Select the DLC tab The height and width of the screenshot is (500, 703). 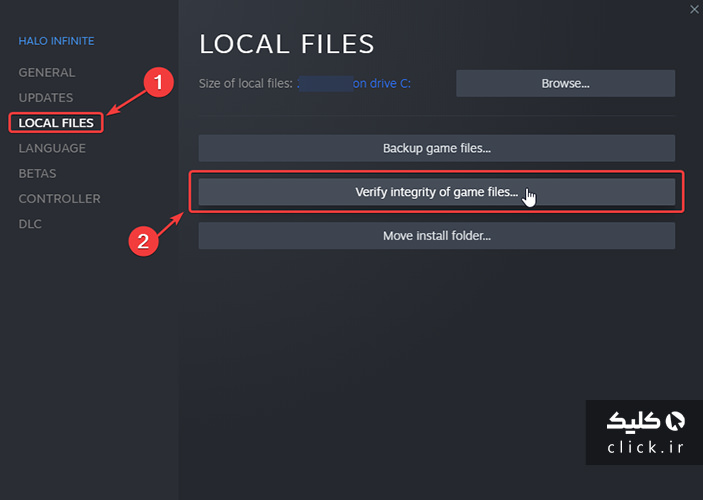click(30, 224)
